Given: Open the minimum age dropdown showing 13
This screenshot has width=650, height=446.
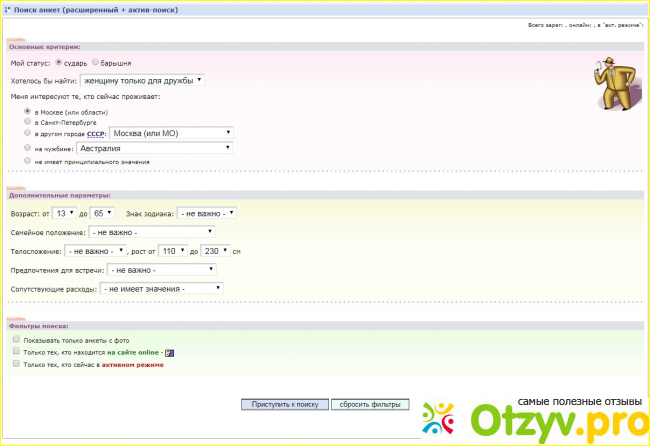Looking at the screenshot, I should pyautogui.click(x=65, y=212).
